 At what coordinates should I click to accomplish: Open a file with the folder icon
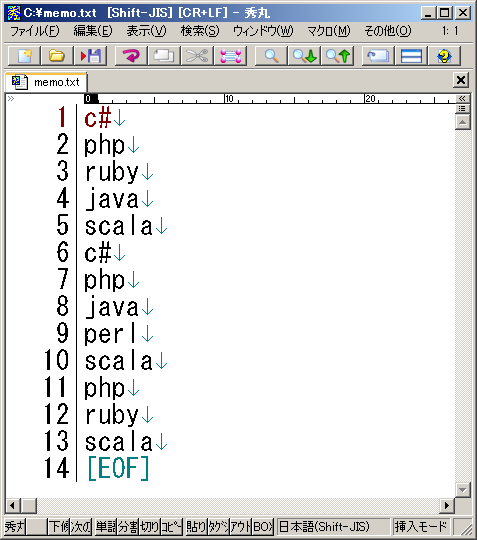click(x=57, y=56)
